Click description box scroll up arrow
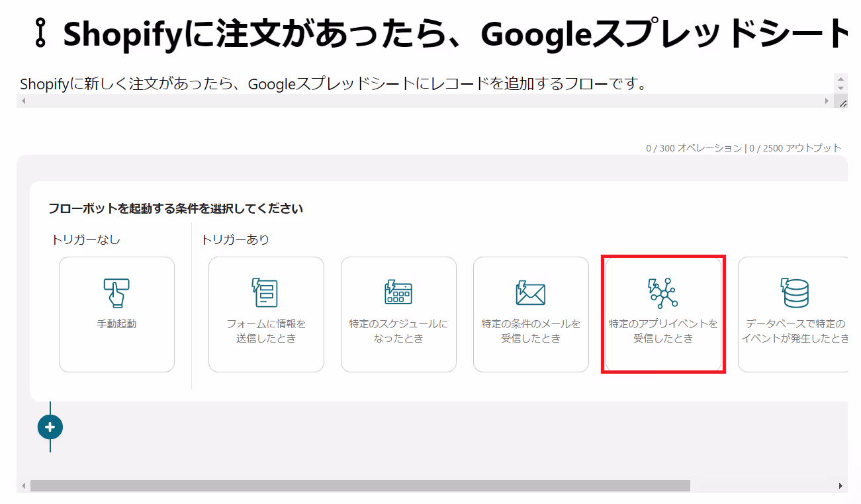The height and width of the screenshot is (504, 861). click(841, 79)
